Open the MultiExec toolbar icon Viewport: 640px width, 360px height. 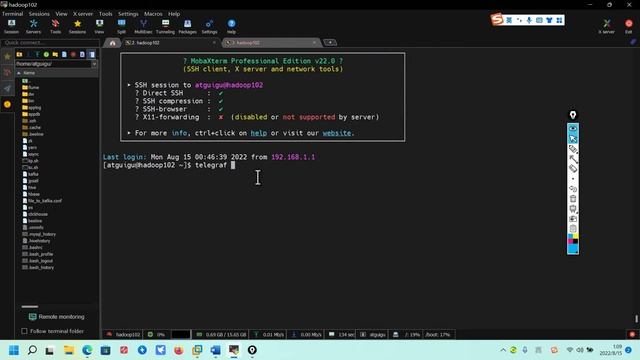(x=143, y=26)
